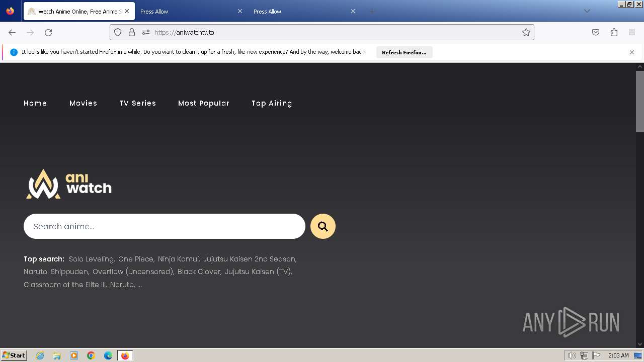This screenshot has width=644, height=362.
Task: Click the browser forward arrow
Action: coord(30,32)
